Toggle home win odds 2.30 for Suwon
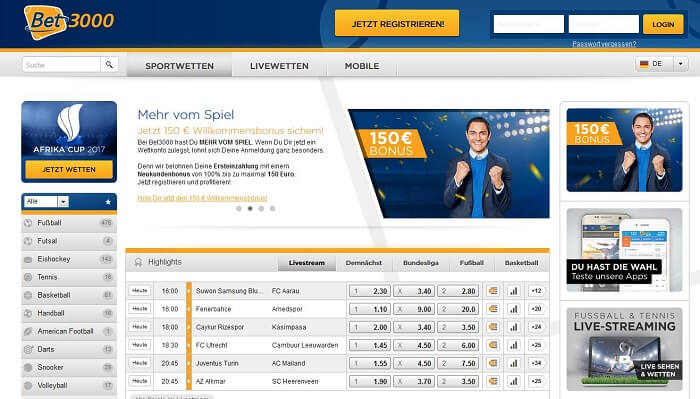The image size is (700, 399). [370, 291]
